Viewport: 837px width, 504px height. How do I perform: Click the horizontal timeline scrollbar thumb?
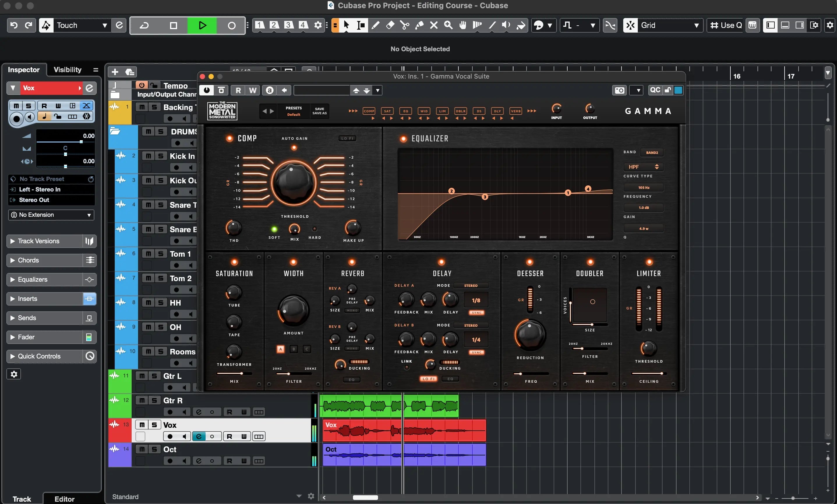point(365,498)
